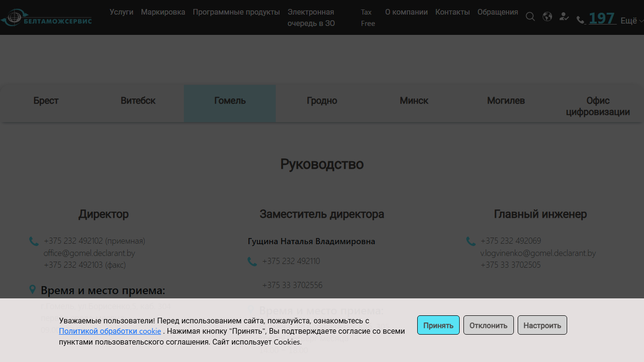Open the Tax Free menu item
644x362 pixels.
(x=368, y=18)
